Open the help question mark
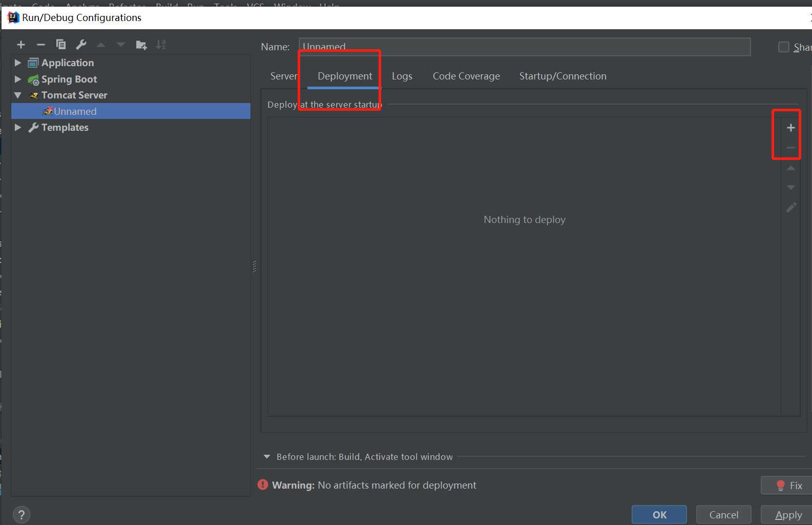Viewport: 812px width, 525px height. point(22,515)
